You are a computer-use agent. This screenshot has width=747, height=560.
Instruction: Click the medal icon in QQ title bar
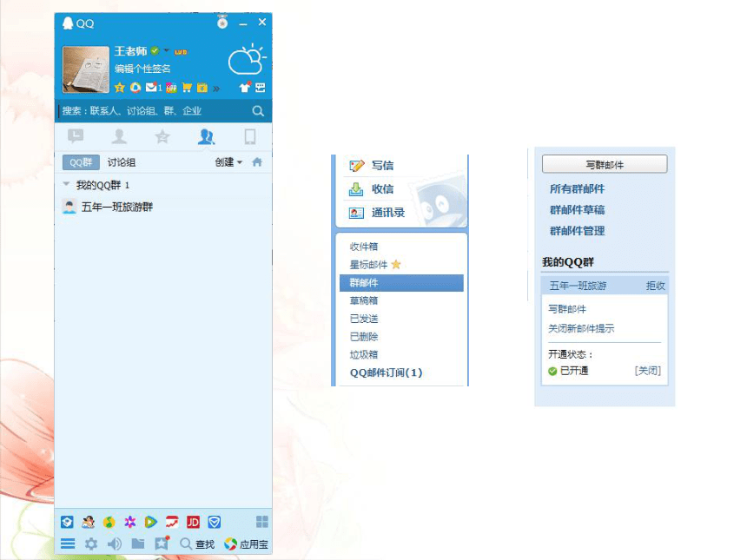(222, 23)
